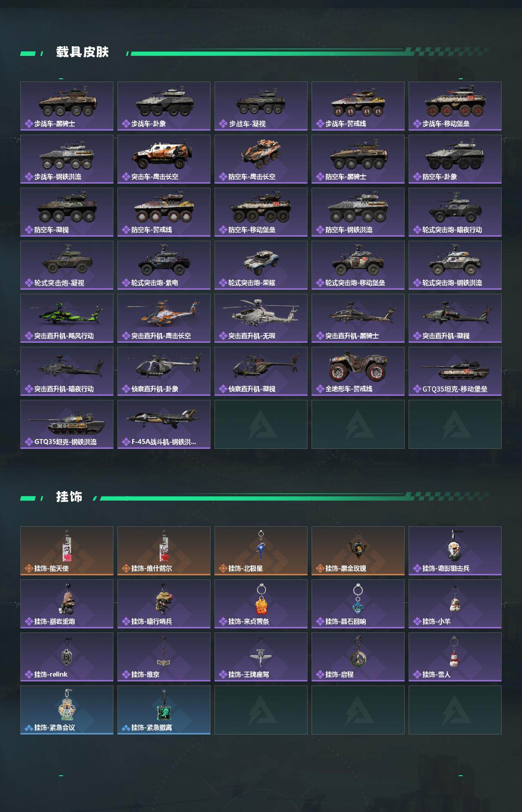Choose the 轮式突击炮-荣耀 vehicle skin

pyautogui.click(x=261, y=265)
